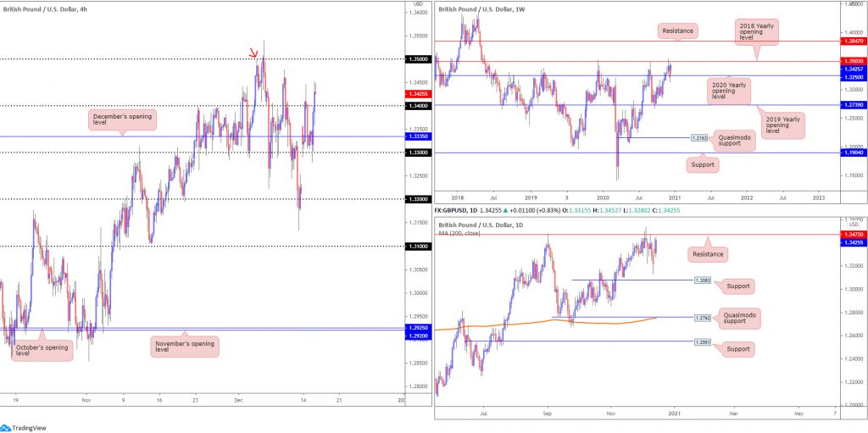Click the MA (200, close) indicator label
Screen dimensions: 868x433
click(459, 233)
